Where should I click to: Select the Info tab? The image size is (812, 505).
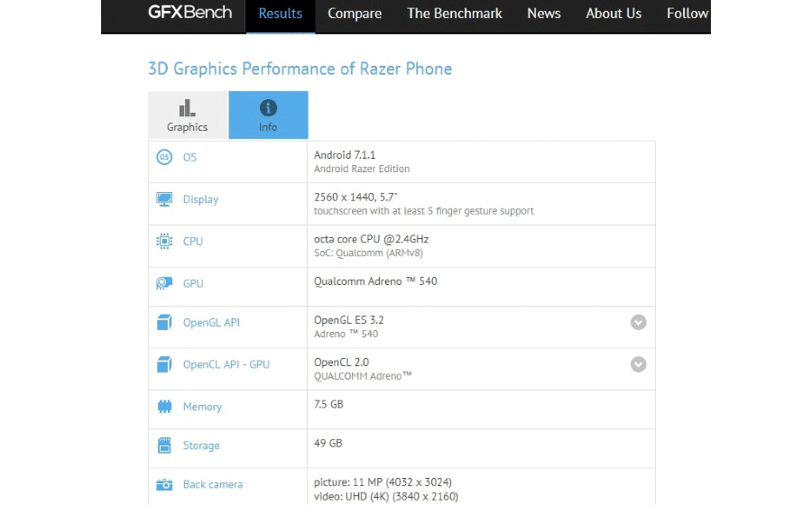click(x=268, y=115)
